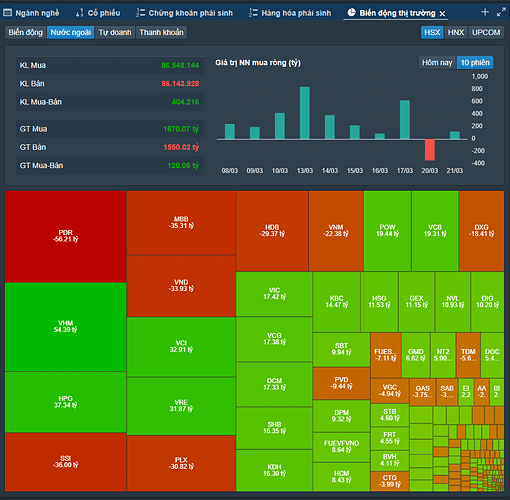Select the VCI treemap tile
Viewport: 510px width, 500px height.
(181, 347)
